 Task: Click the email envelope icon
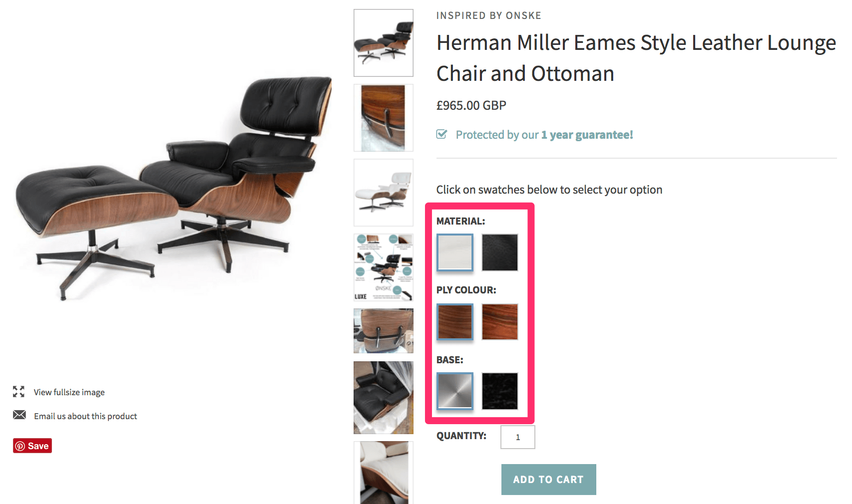click(x=19, y=415)
